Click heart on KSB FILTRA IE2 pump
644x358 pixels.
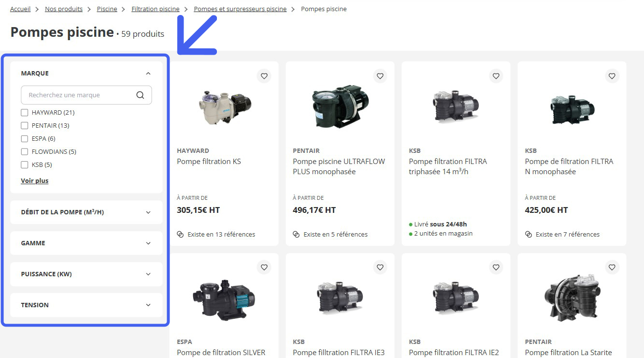click(x=496, y=267)
